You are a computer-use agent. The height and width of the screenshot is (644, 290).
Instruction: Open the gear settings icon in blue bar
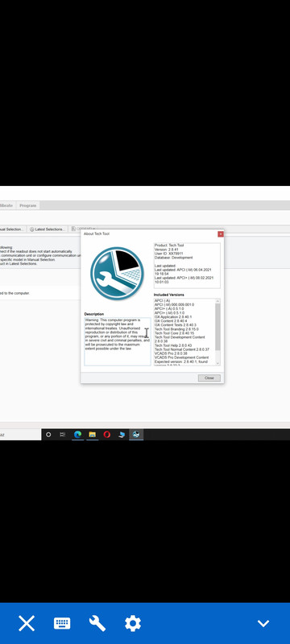pyautogui.click(x=133, y=623)
